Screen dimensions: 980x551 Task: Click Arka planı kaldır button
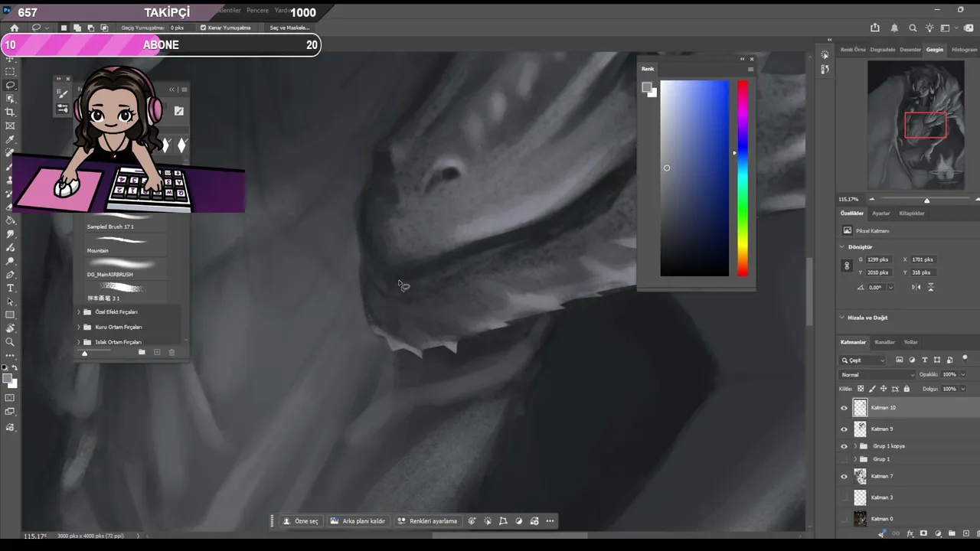click(x=358, y=521)
